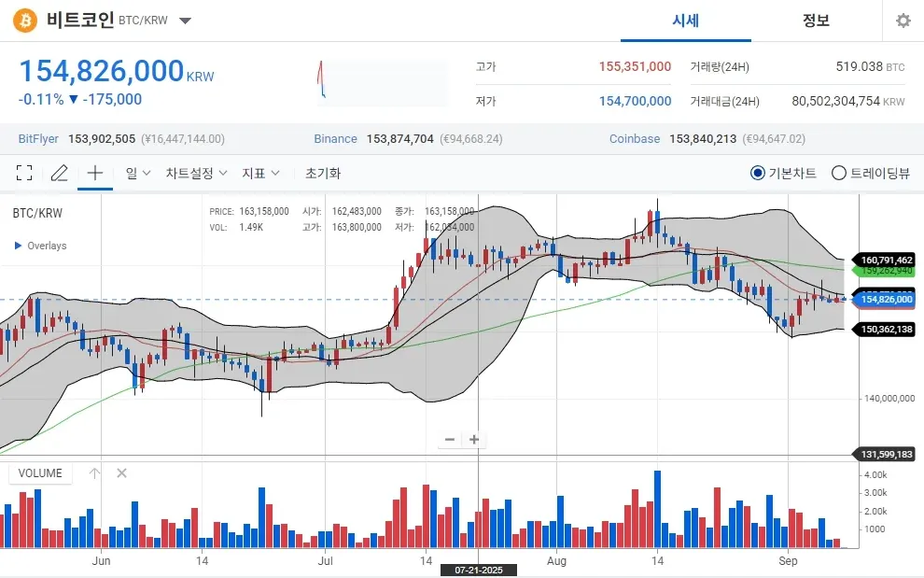
Task: Click the VOLUME indicator label
Action: [40, 473]
